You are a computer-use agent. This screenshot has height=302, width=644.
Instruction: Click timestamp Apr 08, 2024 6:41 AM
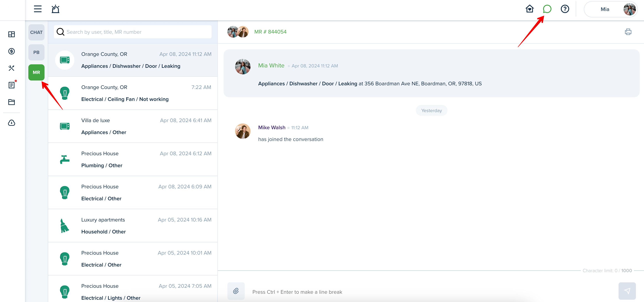click(186, 120)
